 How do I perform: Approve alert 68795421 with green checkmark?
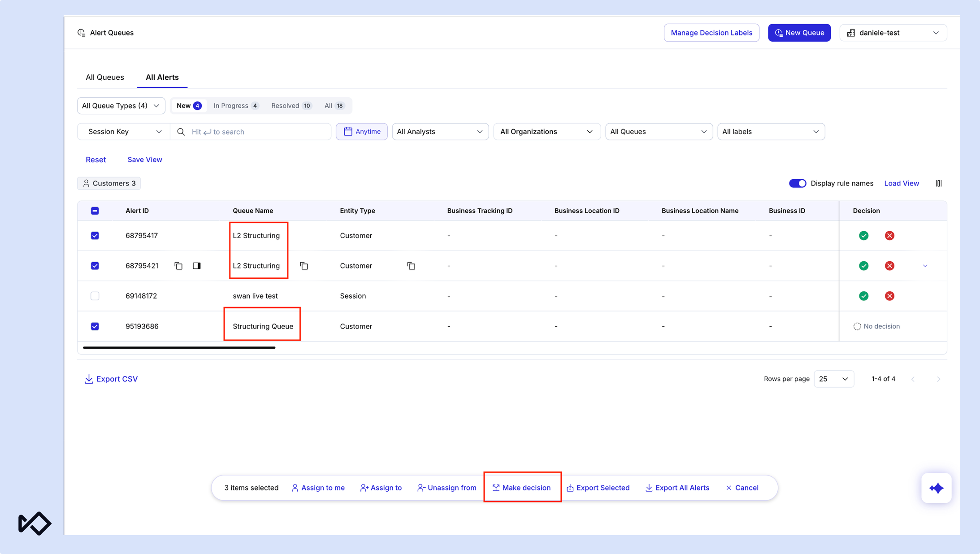coord(863,266)
